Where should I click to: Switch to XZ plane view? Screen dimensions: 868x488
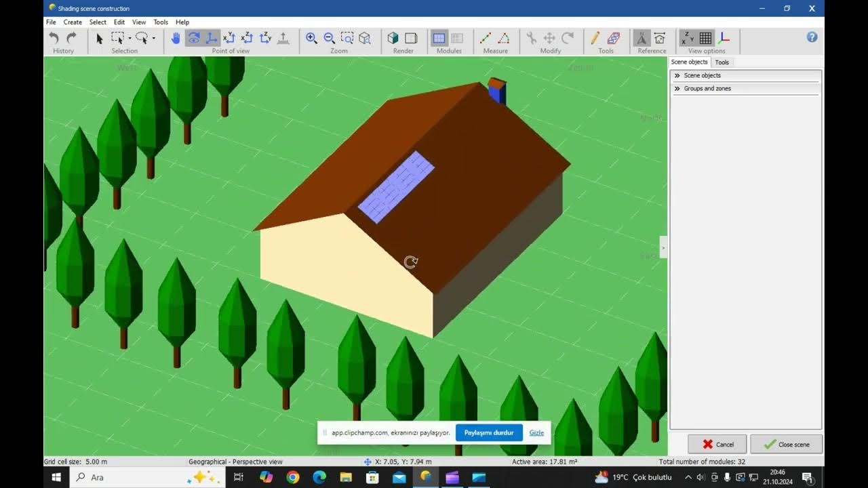(247, 39)
